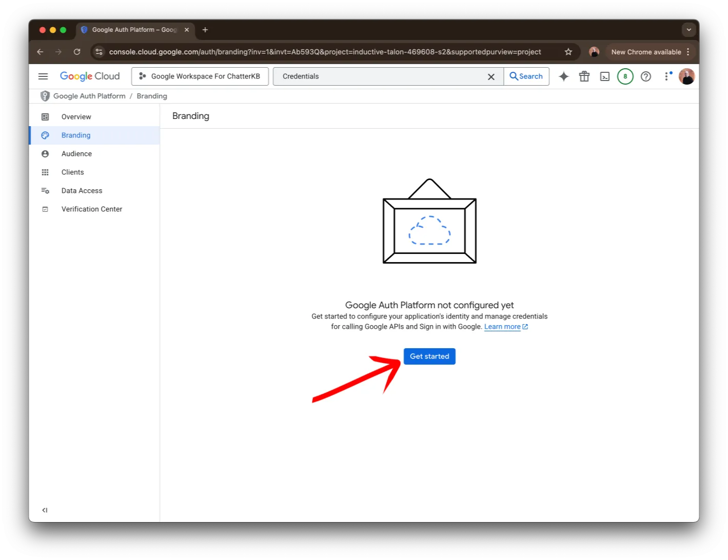Screen dimensions: 728x560
Task: Click the Google Cloud logo
Action: coord(90,76)
